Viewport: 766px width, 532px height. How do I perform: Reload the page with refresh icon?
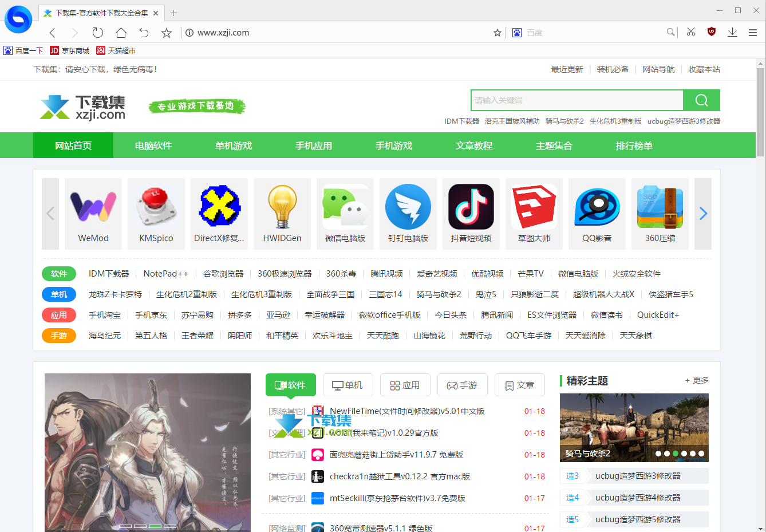point(98,33)
